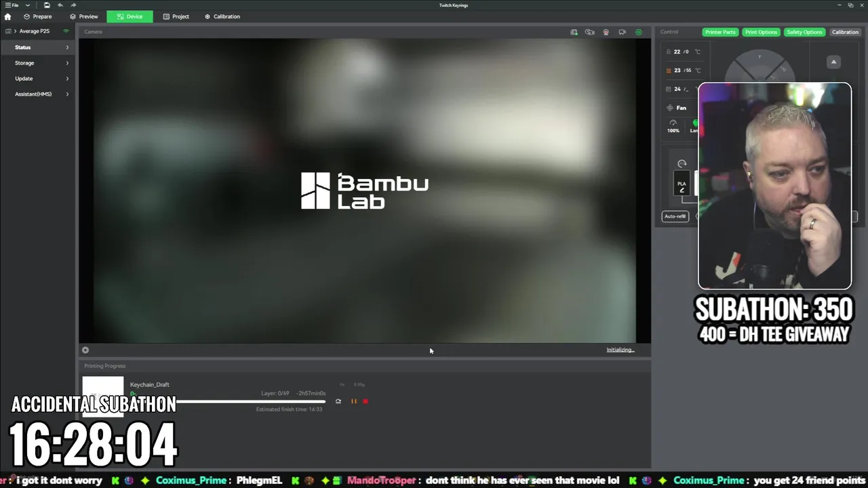Open the Status sidebar section
This screenshot has width=868, height=488.
click(x=38, y=47)
